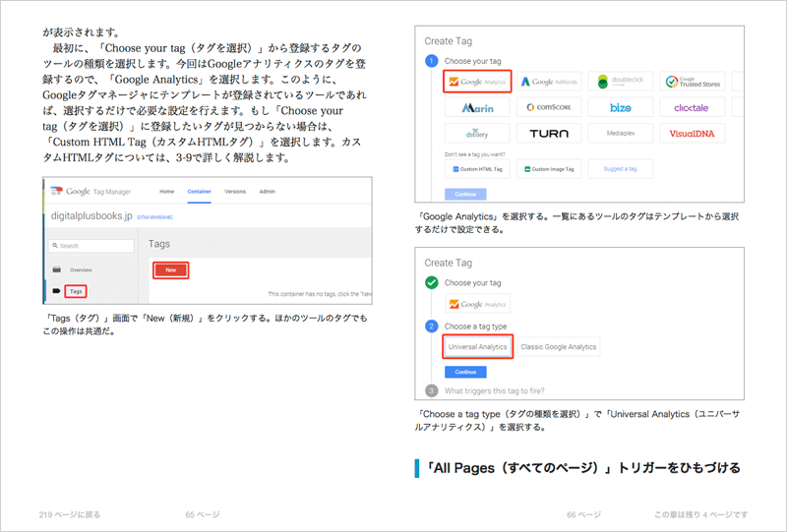Click the '65 ページ' page indicator
Image resolution: width=787 pixels, height=532 pixels.
coord(203,514)
